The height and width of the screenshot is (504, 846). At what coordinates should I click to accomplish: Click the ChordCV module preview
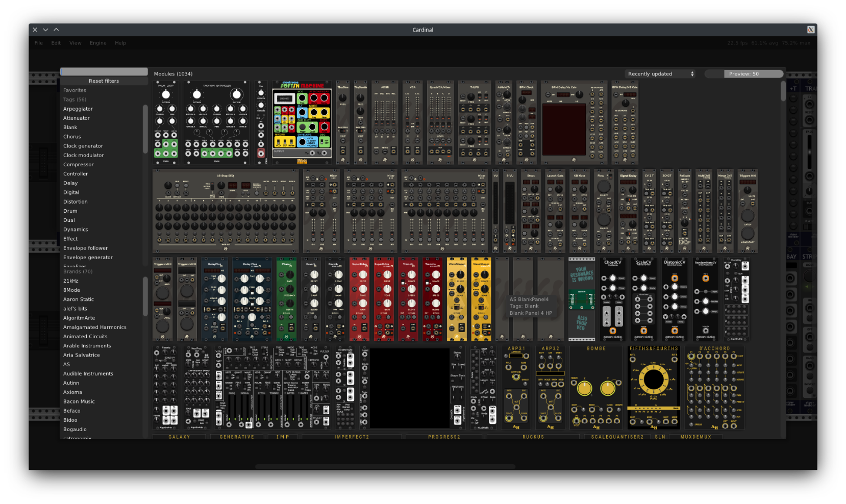point(612,299)
